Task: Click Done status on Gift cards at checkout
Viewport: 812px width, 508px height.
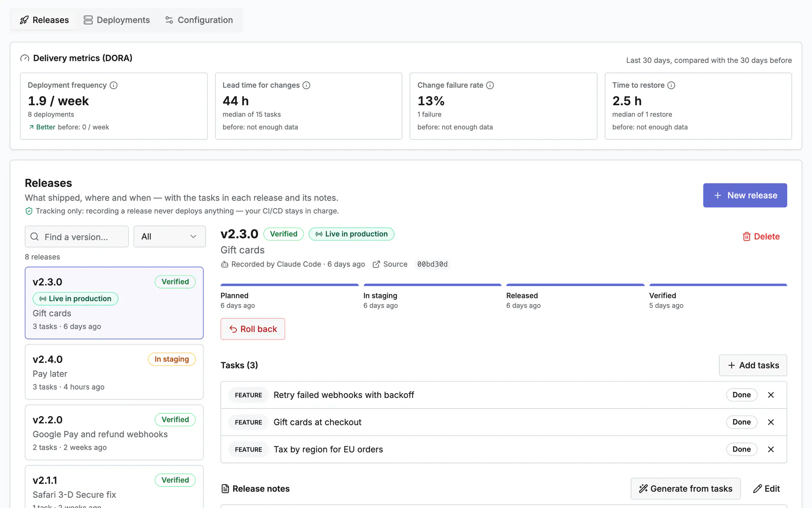Action: click(x=742, y=422)
